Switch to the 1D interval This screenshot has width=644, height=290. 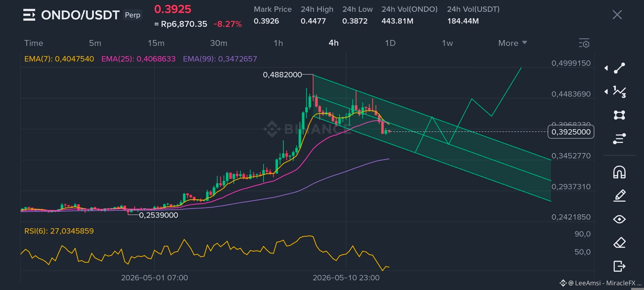pyautogui.click(x=390, y=43)
